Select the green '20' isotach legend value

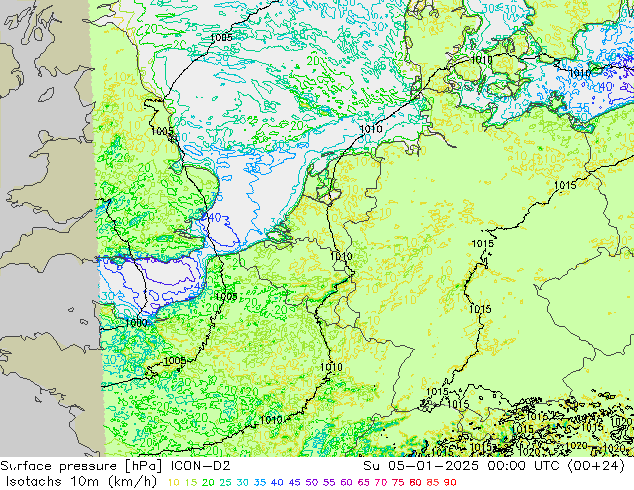click(208, 482)
